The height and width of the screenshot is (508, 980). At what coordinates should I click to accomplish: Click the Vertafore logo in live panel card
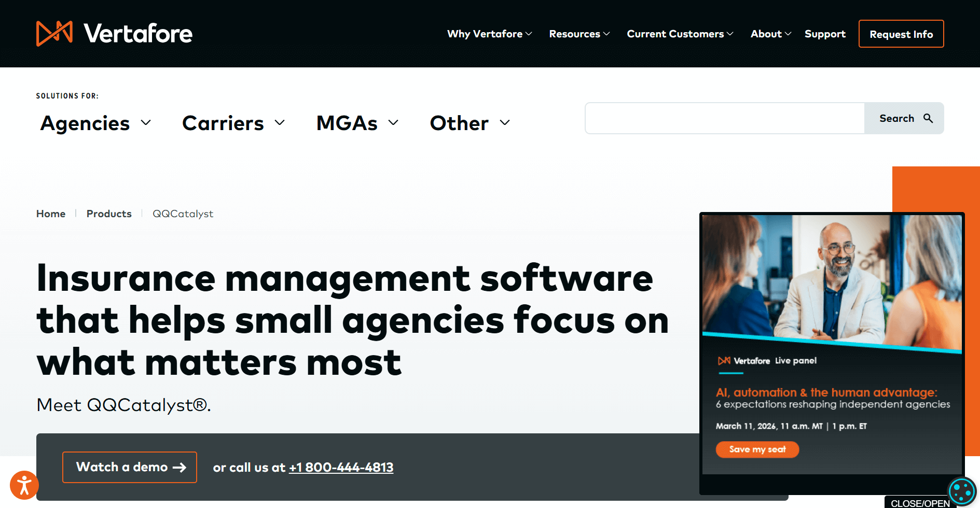coord(744,361)
